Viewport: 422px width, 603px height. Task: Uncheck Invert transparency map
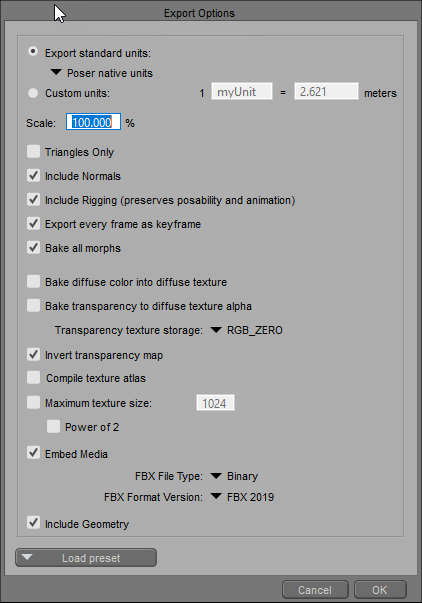(33, 354)
